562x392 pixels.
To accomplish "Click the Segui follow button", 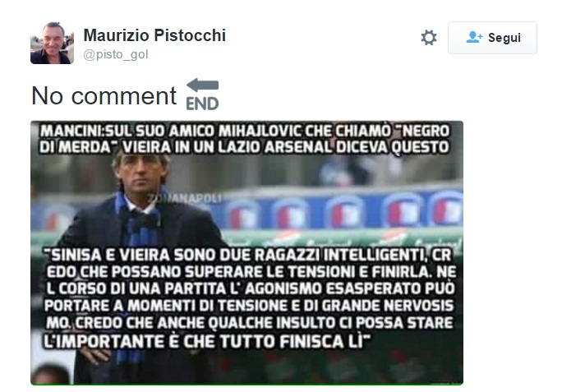I will [x=492, y=38].
